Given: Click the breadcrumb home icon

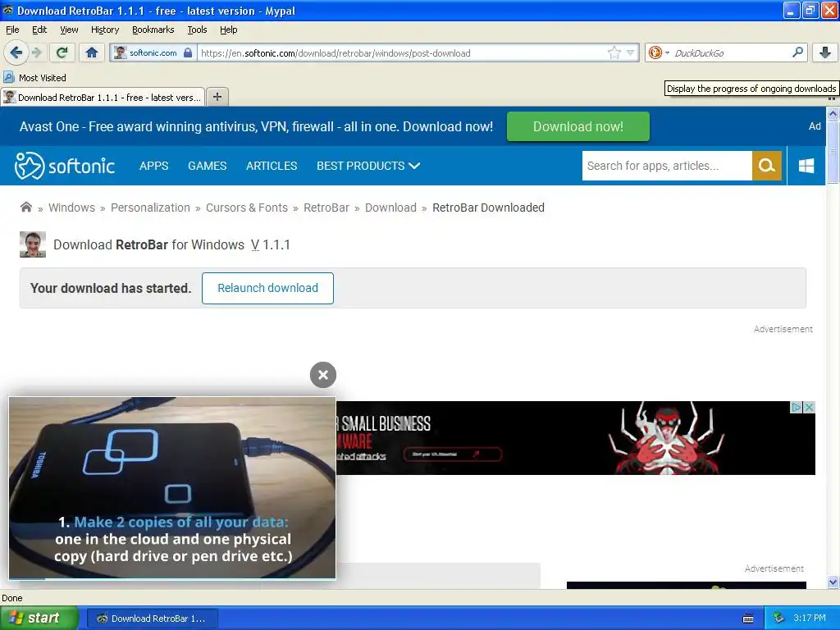Looking at the screenshot, I should pyautogui.click(x=25, y=207).
